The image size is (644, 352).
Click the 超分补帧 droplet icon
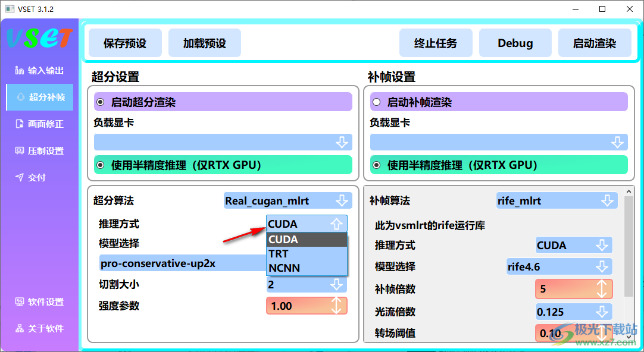click(x=21, y=98)
